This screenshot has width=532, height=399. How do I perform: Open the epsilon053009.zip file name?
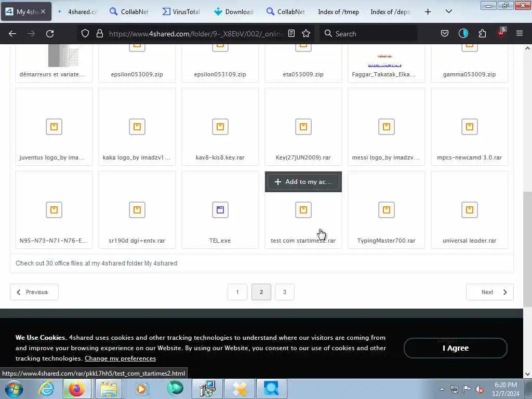pos(137,74)
